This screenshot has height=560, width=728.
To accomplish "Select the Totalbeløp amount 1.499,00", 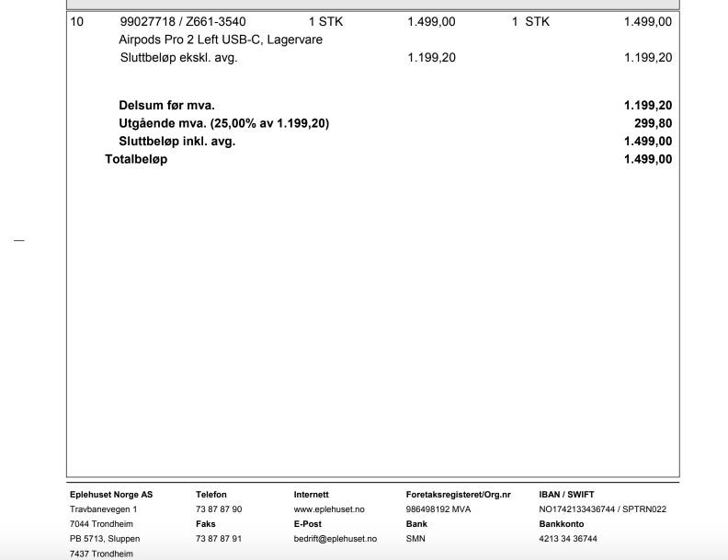I will click(648, 159).
